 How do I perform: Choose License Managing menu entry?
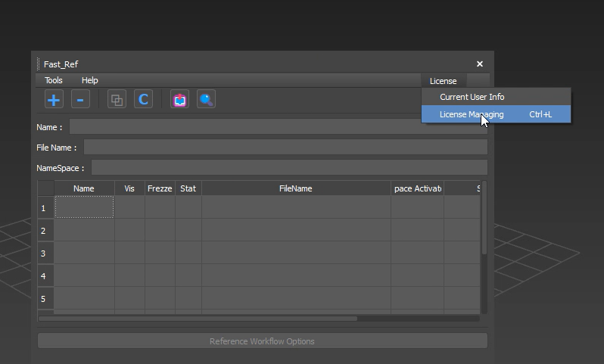472,114
